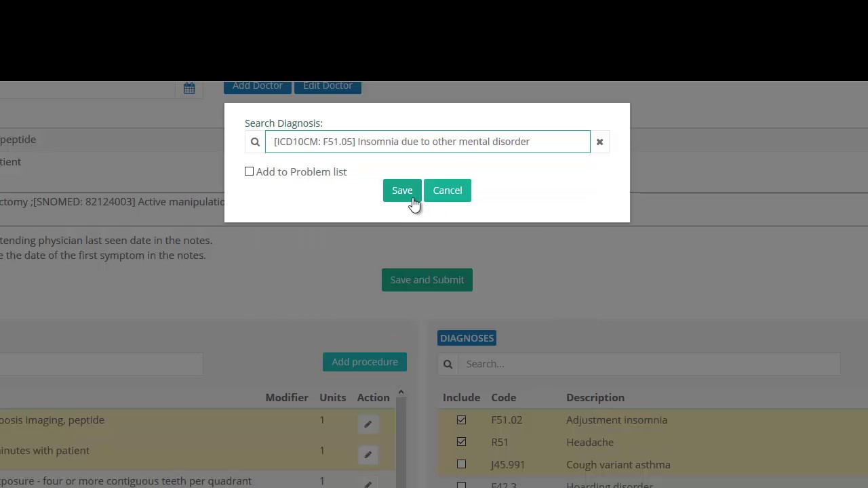This screenshot has height=488, width=868.
Task: Open the calendar date picker icon
Action: (x=189, y=88)
